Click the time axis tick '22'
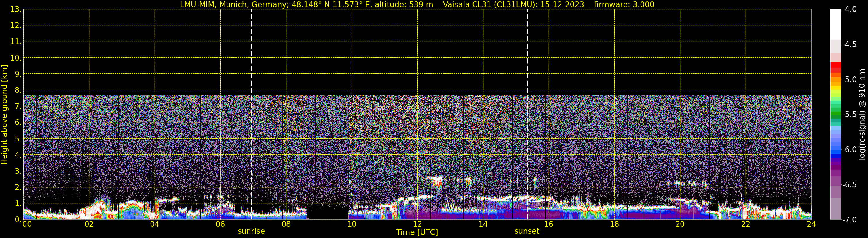Viewport: 868px width, 238px height. [x=746, y=224]
